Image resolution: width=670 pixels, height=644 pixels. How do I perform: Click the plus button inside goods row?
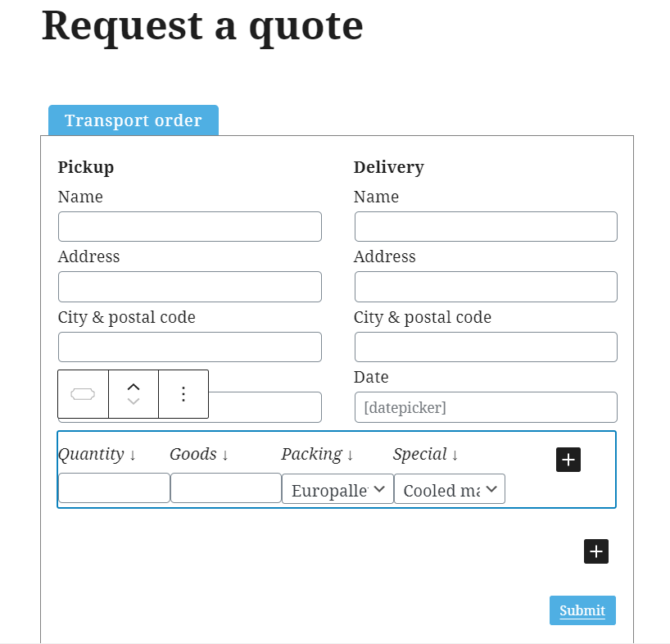[x=568, y=460]
